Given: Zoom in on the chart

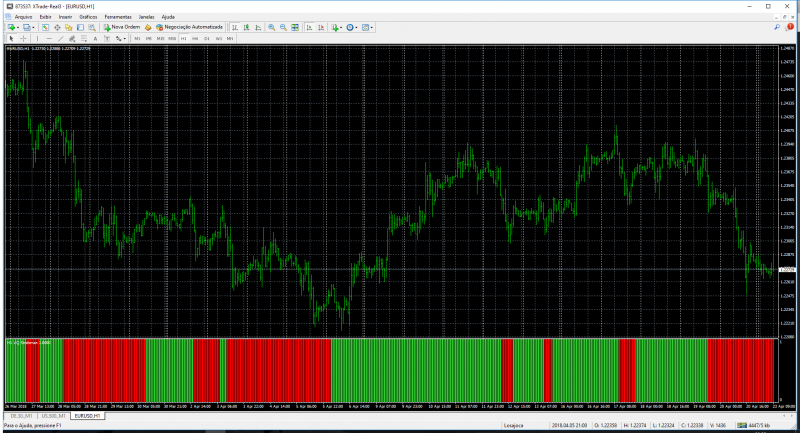Looking at the screenshot, I should point(271,28).
